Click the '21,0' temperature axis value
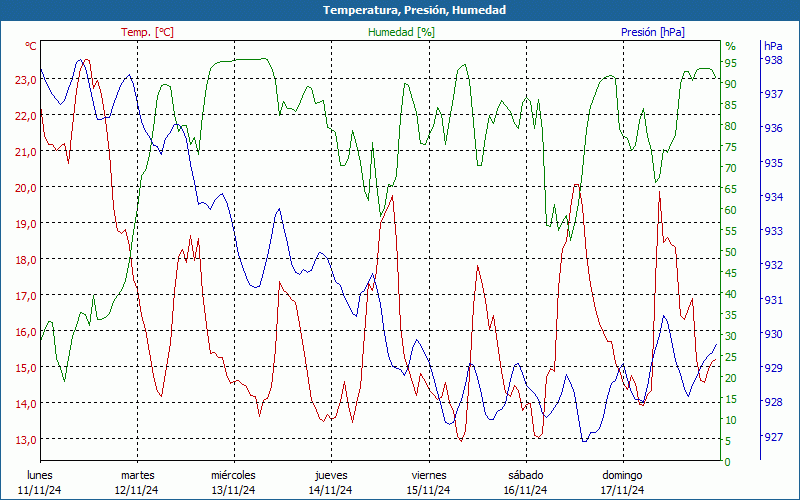This screenshot has width=800, height=500. pyautogui.click(x=27, y=152)
